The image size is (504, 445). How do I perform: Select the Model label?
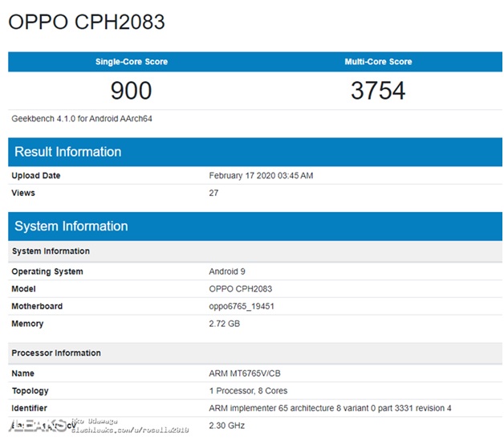tap(23, 289)
